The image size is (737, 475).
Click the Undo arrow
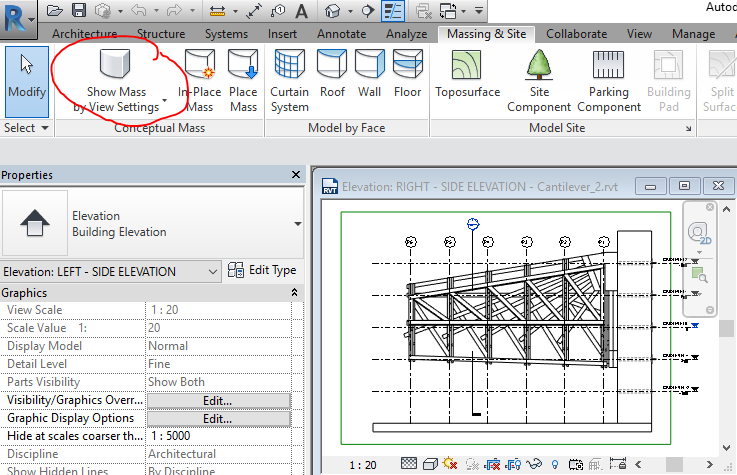click(138, 10)
